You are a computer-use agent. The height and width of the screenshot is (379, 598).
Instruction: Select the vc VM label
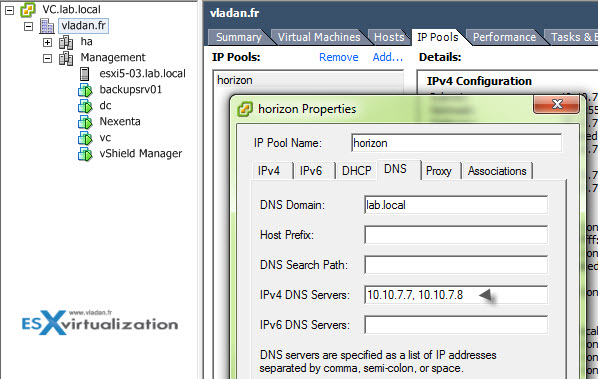tap(105, 138)
